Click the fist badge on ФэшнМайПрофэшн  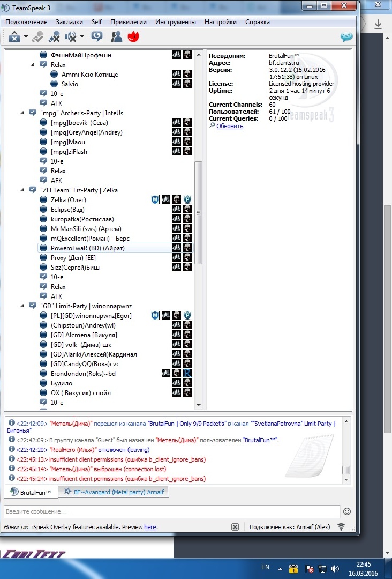point(177,55)
